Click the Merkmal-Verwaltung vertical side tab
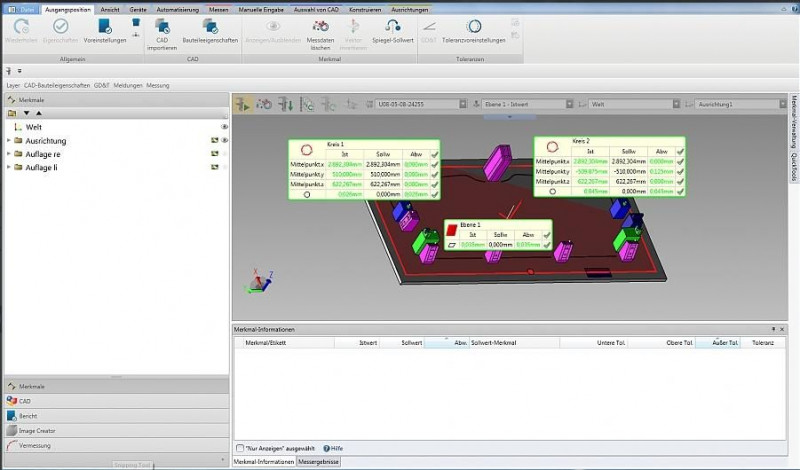 793,121
